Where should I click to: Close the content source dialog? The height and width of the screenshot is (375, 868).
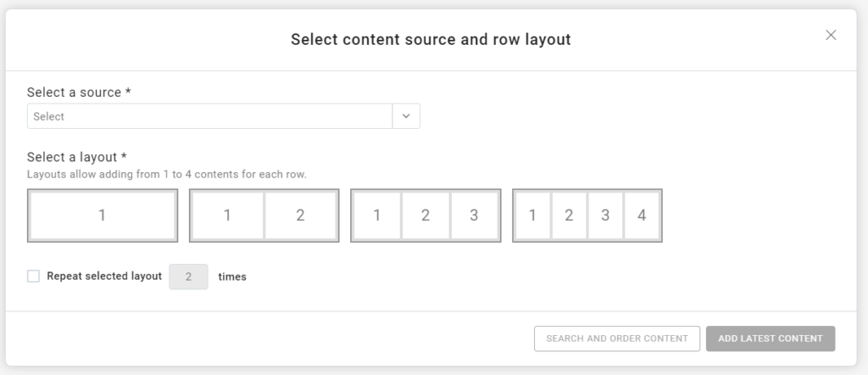click(x=831, y=35)
